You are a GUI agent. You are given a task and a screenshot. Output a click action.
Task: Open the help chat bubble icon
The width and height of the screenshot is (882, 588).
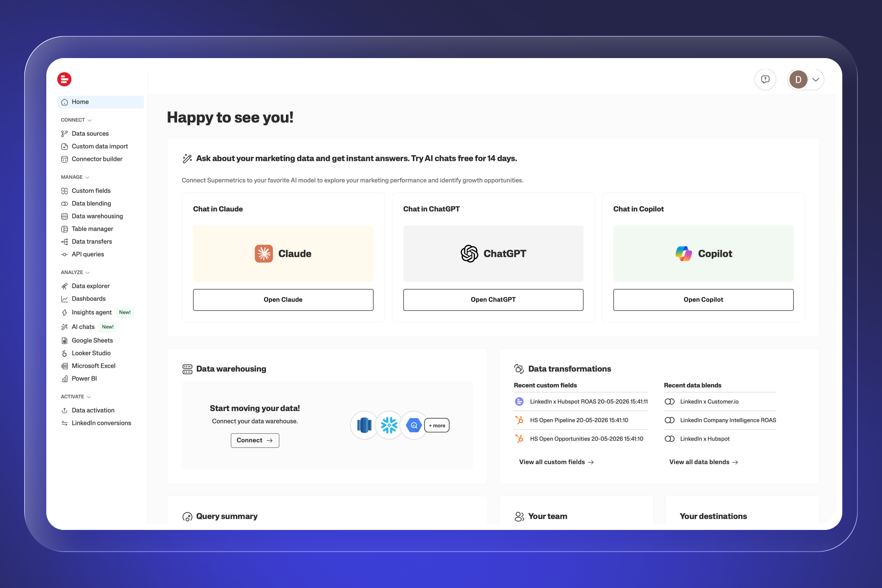[x=765, y=79]
